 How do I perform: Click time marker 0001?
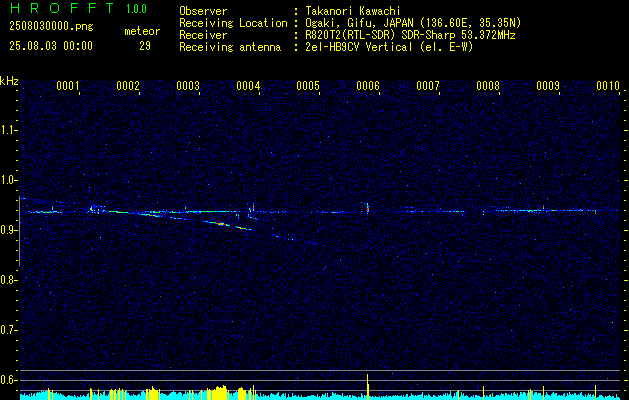(x=67, y=86)
